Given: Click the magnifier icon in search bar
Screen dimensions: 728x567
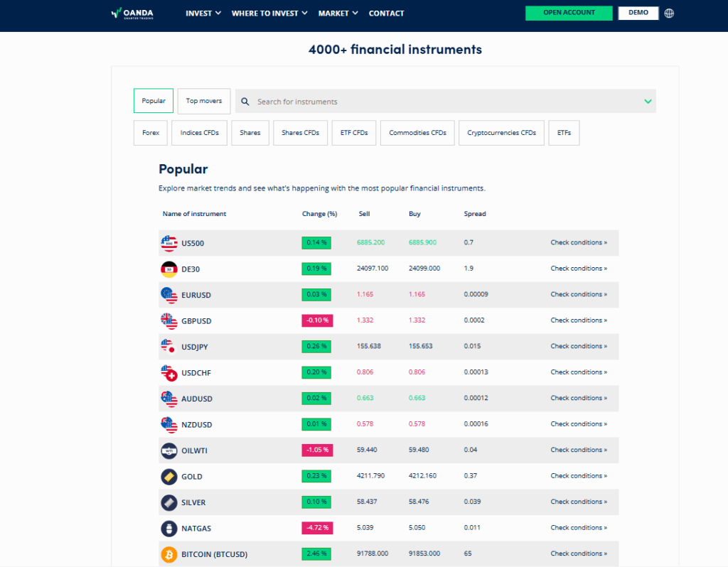Looking at the screenshot, I should pyautogui.click(x=245, y=102).
